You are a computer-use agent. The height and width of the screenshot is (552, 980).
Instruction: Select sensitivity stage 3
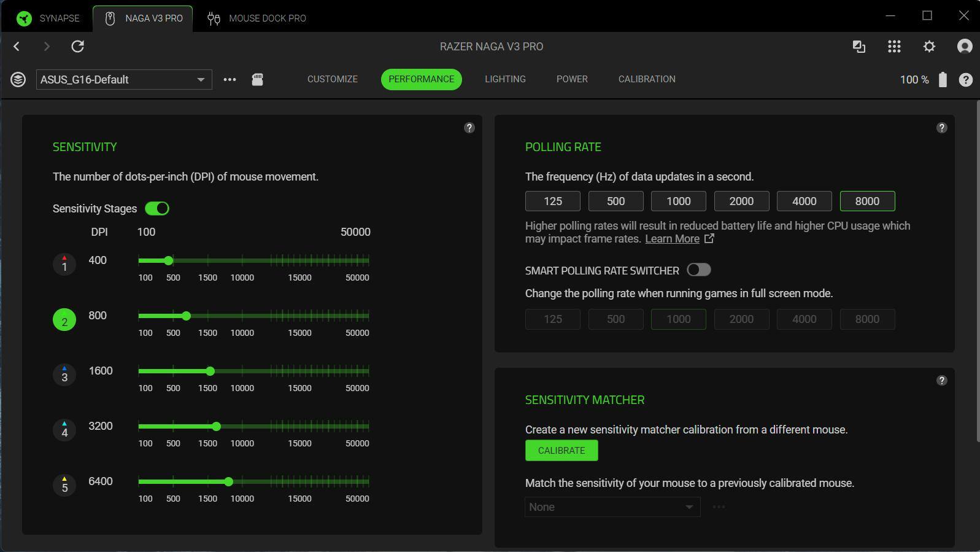click(x=64, y=375)
